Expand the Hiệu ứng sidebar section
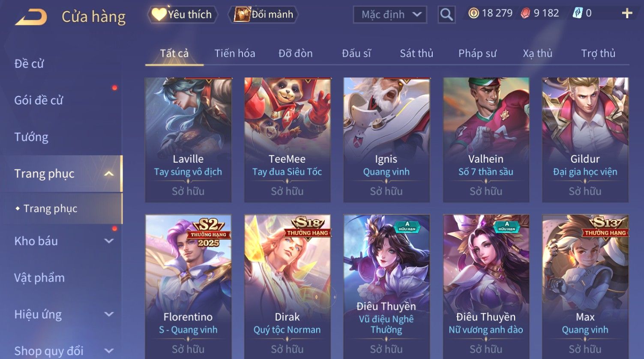 point(109,314)
